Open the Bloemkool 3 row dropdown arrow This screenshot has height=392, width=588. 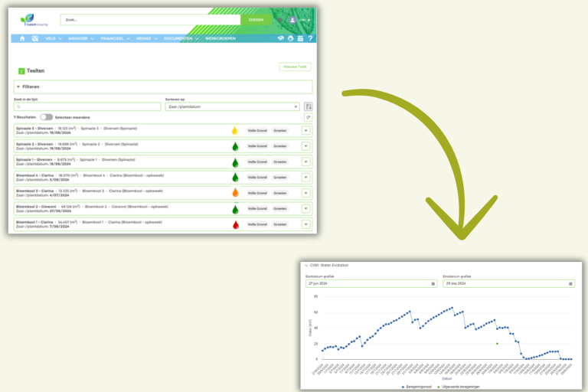point(306,193)
